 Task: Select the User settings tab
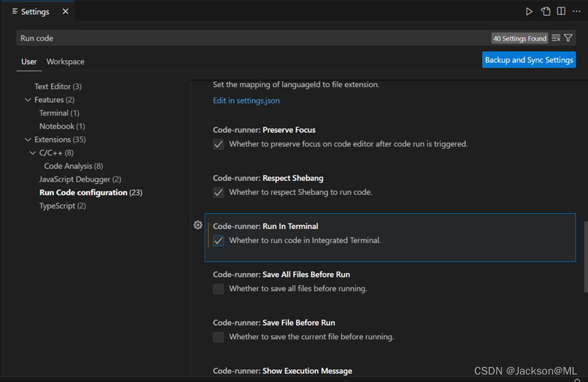pyautogui.click(x=29, y=62)
